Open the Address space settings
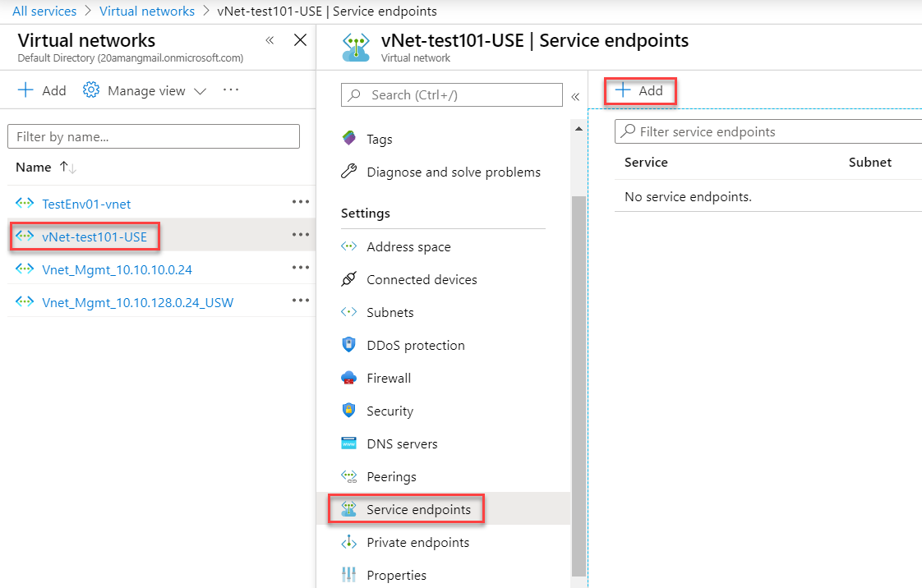Viewport: 922px width, 588px height. pos(408,246)
